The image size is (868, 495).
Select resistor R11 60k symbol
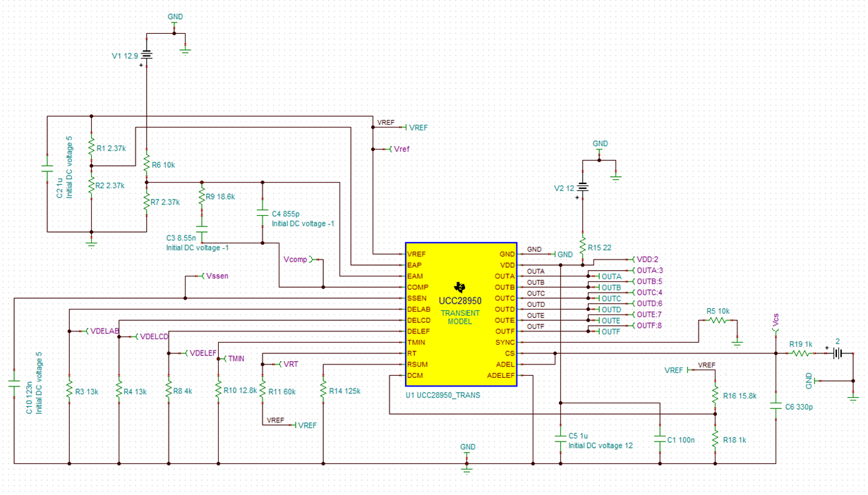pyautogui.click(x=262, y=390)
